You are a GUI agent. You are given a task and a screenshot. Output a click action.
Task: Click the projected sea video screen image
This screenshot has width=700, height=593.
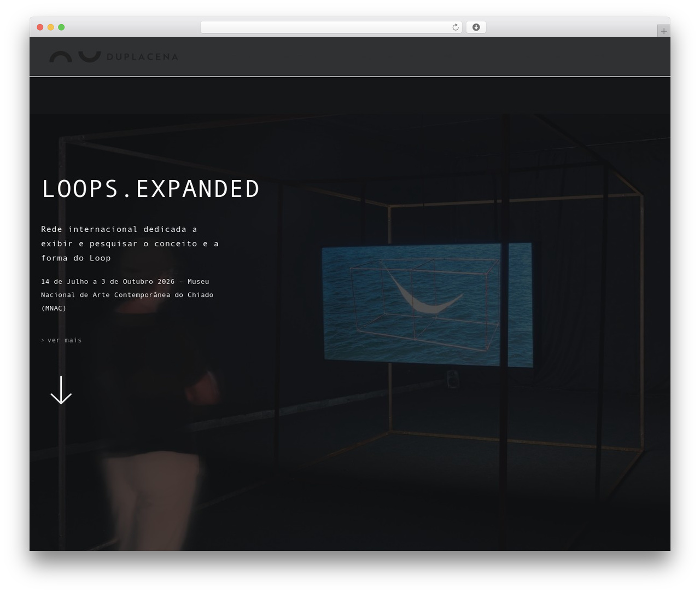click(x=427, y=305)
